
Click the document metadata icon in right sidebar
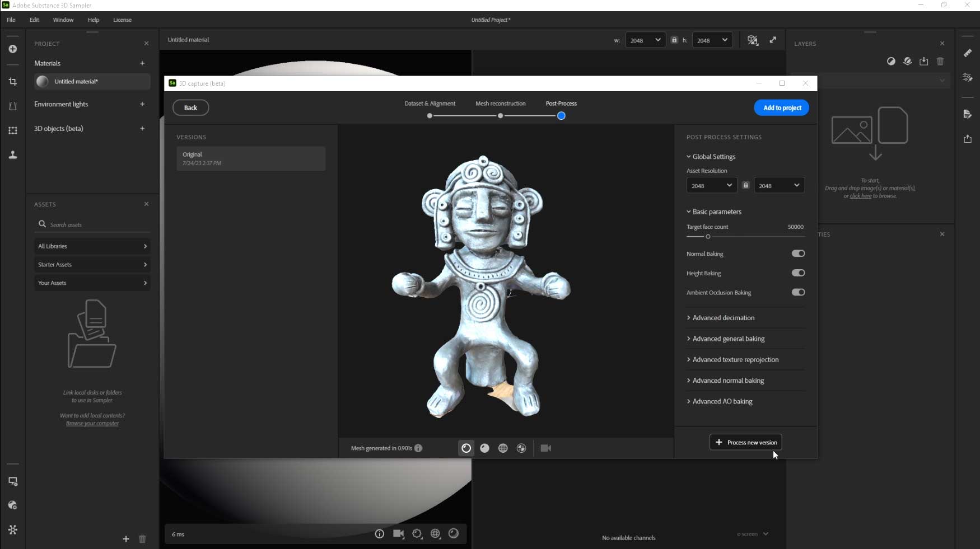click(968, 114)
